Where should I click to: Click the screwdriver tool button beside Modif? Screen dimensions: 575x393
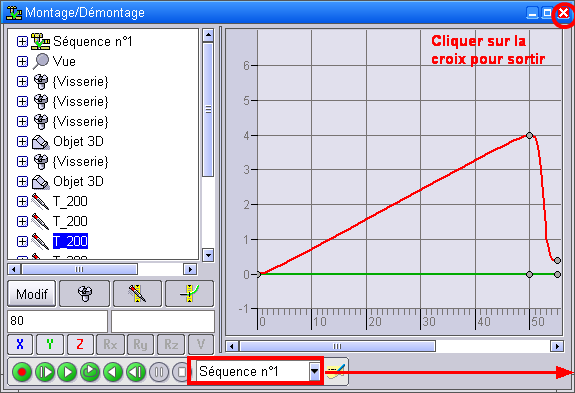tap(137, 294)
